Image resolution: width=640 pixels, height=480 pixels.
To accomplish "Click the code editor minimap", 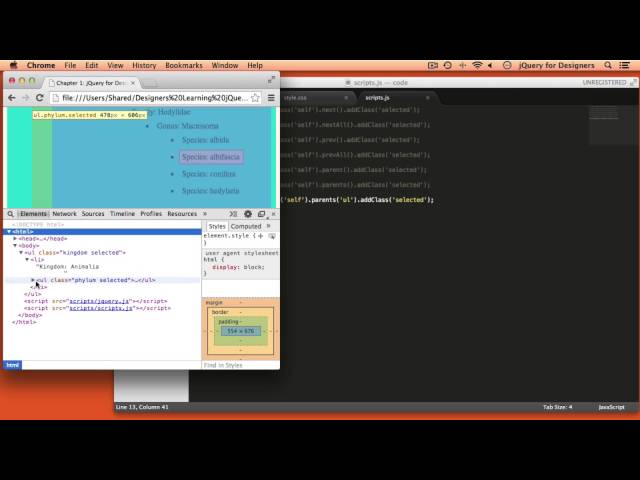I will tap(613, 124).
